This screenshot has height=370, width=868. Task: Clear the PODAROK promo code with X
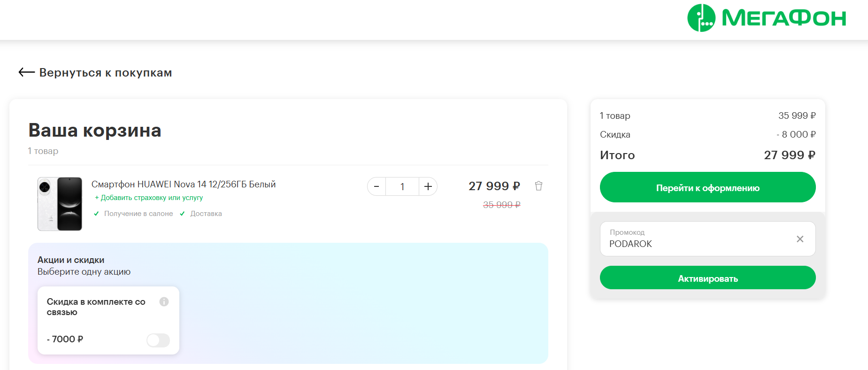pos(800,239)
